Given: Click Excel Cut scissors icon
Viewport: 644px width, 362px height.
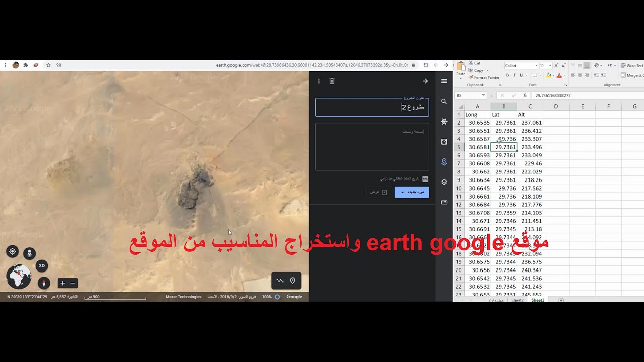Looking at the screenshot, I should (x=471, y=63).
